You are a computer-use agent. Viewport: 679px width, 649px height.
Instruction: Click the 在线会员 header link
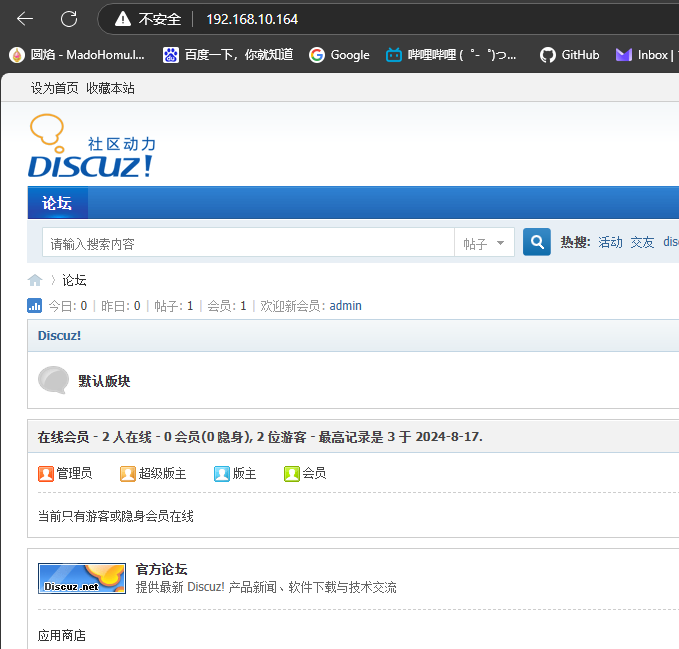tap(63, 437)
